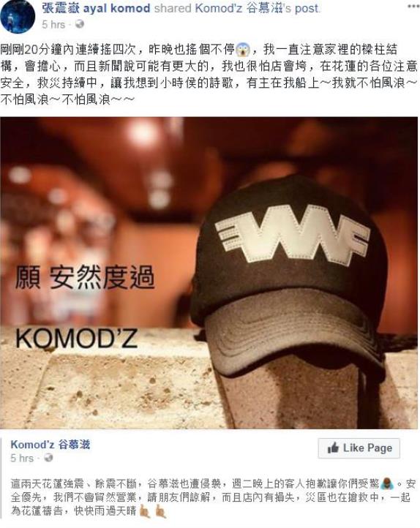Click the Like Page button
This screenshot has width=420, height=528.
[x=359, y=448]
